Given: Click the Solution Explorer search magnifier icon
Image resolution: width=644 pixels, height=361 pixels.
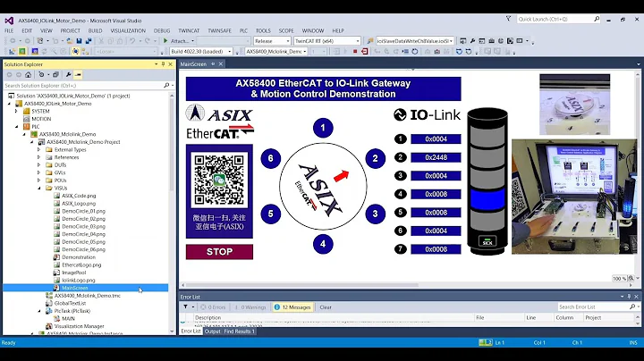Looking at the screenshot, I should coord(166,85).
